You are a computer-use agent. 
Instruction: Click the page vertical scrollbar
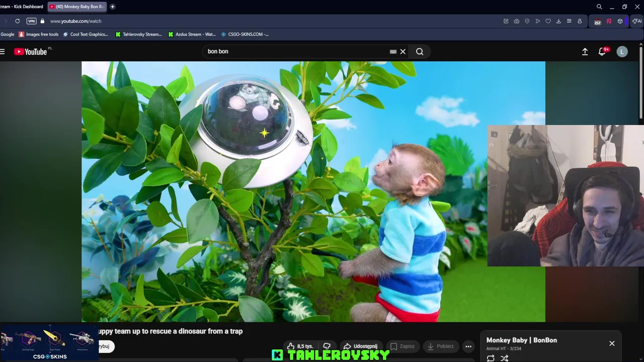[x=640, y=83]
